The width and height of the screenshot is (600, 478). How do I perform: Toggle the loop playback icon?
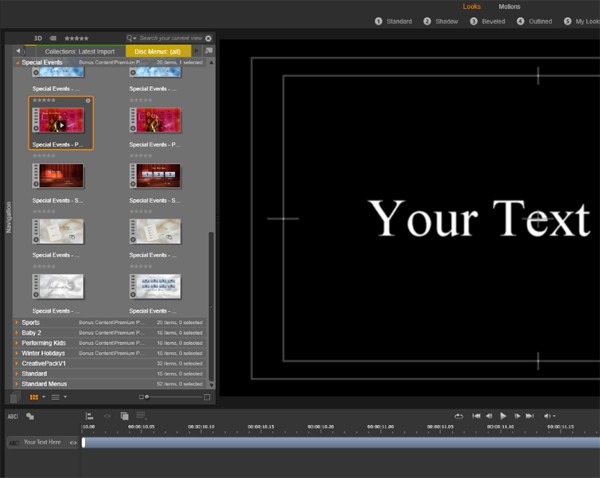pos(458,415)
